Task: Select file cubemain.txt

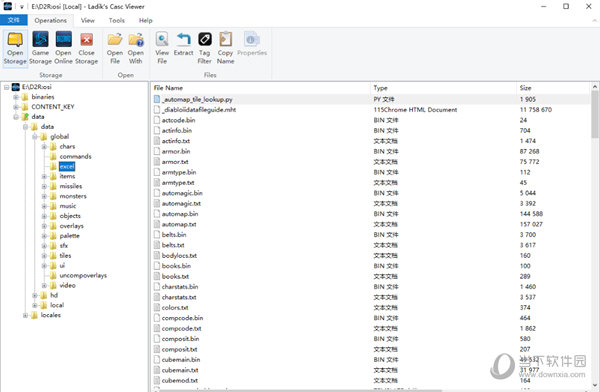Action: tap(180, 370)
